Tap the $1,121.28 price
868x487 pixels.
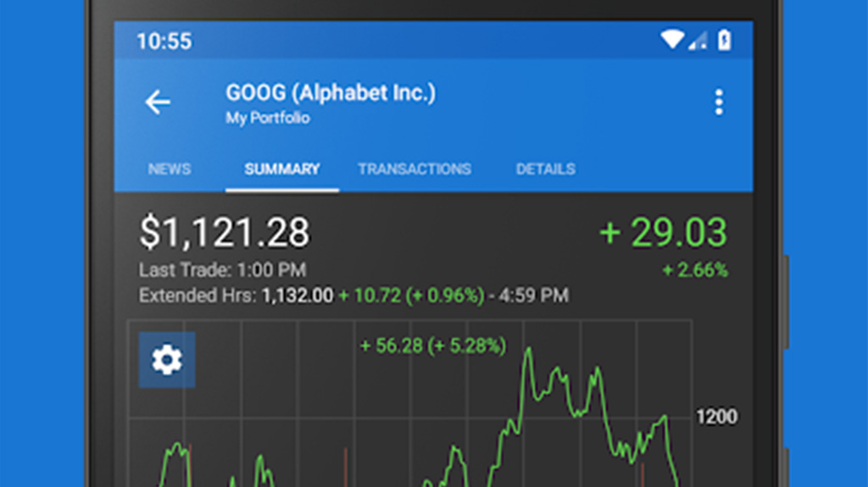pyautogui.click(x=224, y=232)
